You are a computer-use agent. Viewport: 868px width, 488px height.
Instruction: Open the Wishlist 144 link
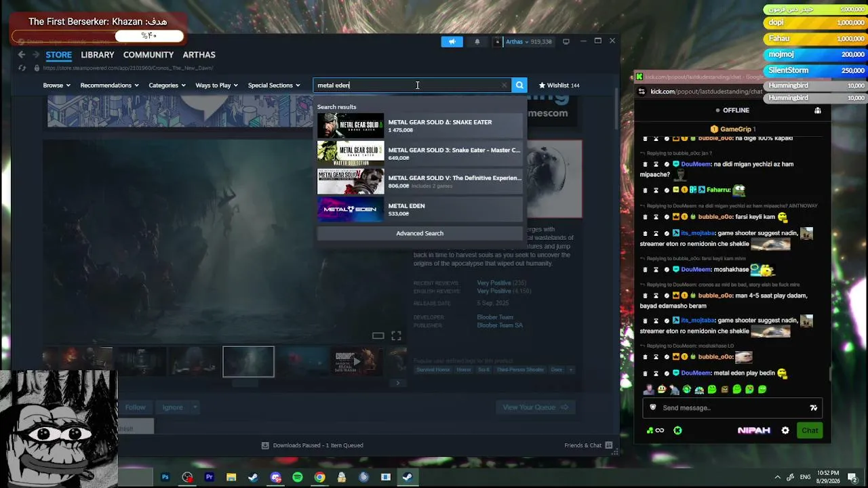coord(559,85)
